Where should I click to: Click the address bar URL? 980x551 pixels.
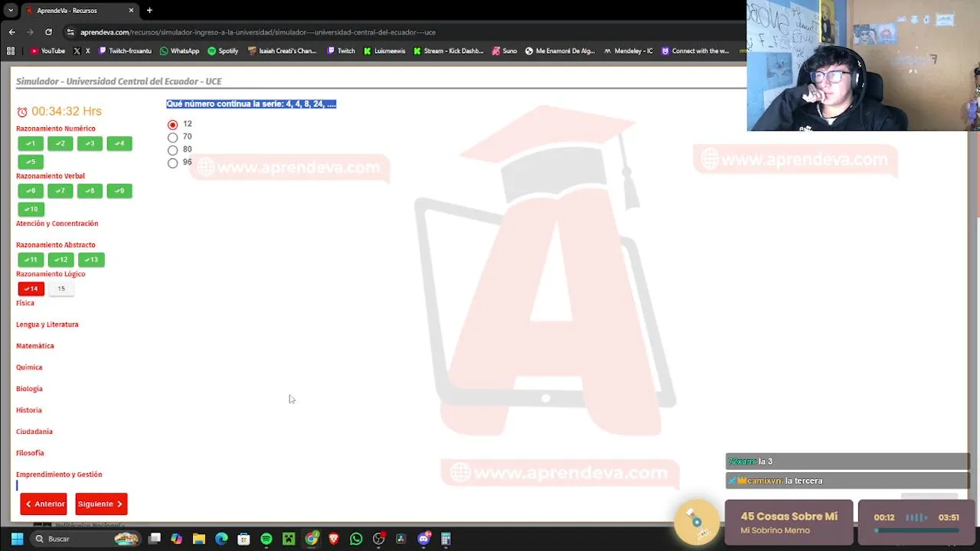258,32
